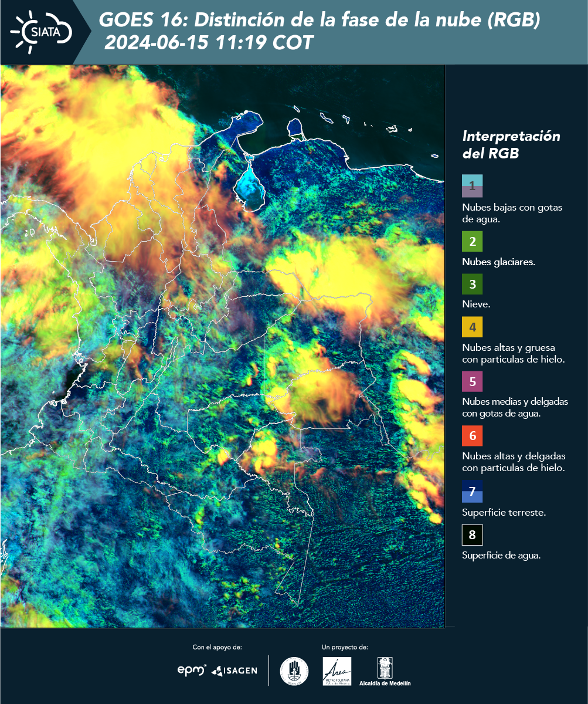Click the Alcaldía de Medellín logo
Viewport: 588px width, 704px height.
click(x=385, y=671)
